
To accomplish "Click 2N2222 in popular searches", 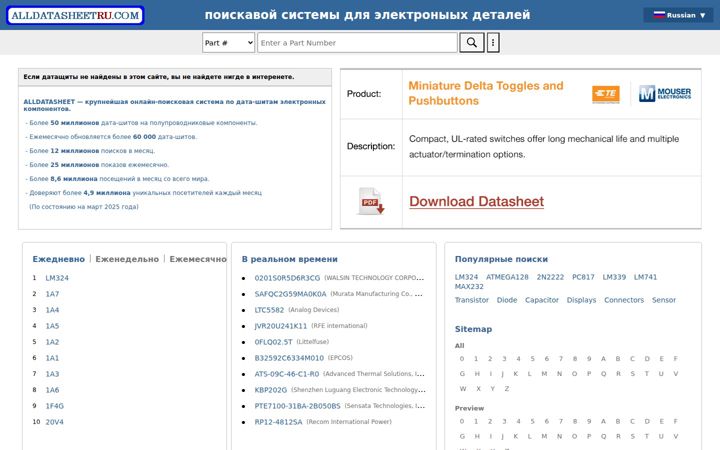I will [551, 277].
